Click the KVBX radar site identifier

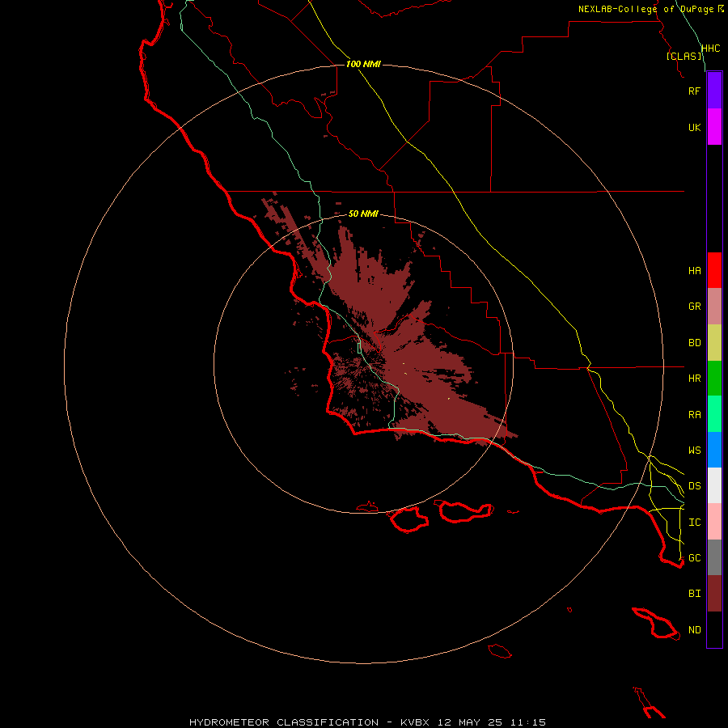pyautogui.click(x=415, y=722)
